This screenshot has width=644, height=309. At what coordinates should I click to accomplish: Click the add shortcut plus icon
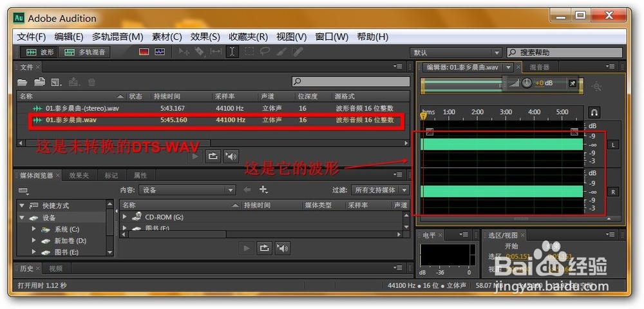tap(263, 190)
